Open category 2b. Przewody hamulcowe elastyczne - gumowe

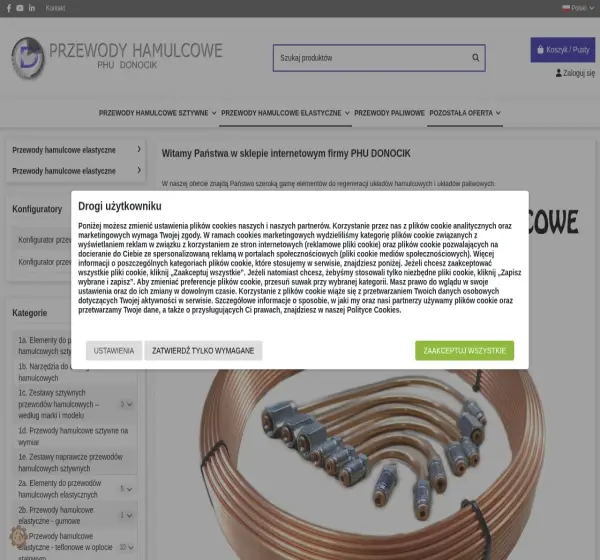point(56,515)
